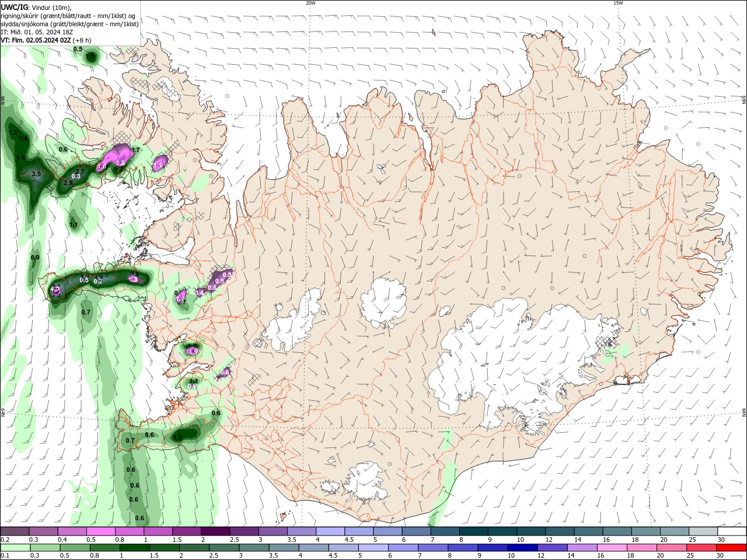The width and height of the screenshot is (747, 560).
Task: Click the 'VT: Fim. 02.05.2024 02Z (+8 h)' line
Action: [x=46, y=40]
